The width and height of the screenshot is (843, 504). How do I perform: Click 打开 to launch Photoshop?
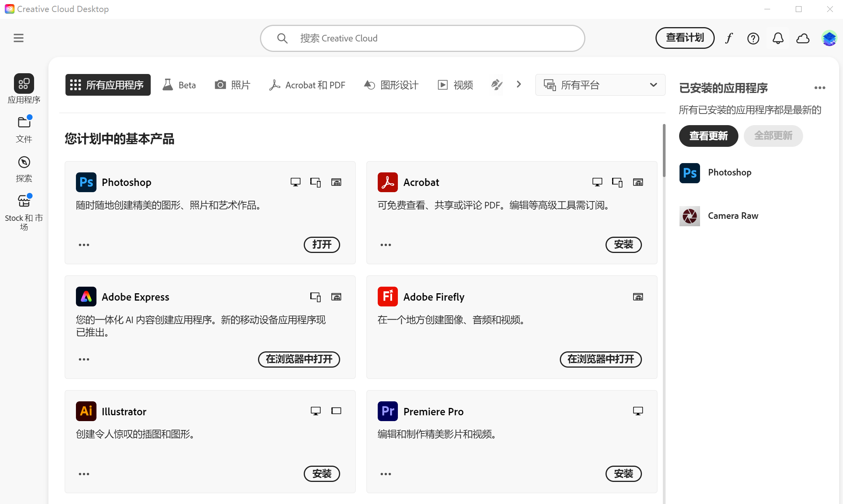(322, 245)
